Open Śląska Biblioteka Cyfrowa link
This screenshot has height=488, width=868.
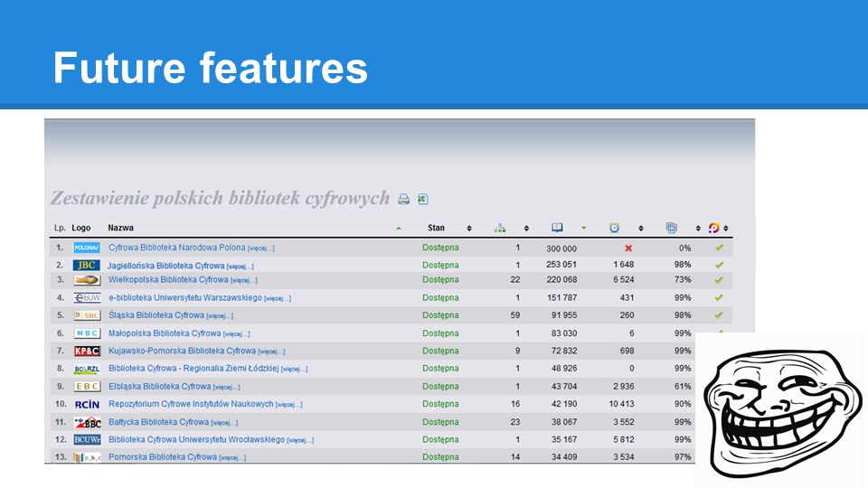click(156, 314)
